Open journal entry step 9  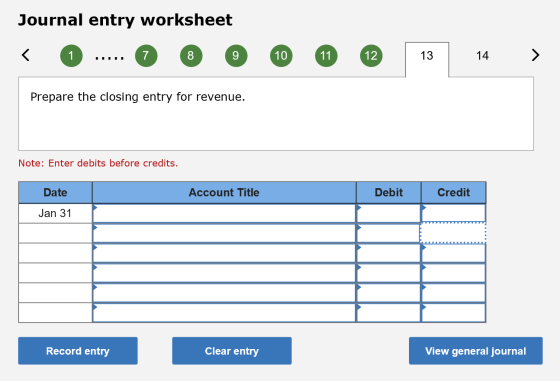[236, 56]
